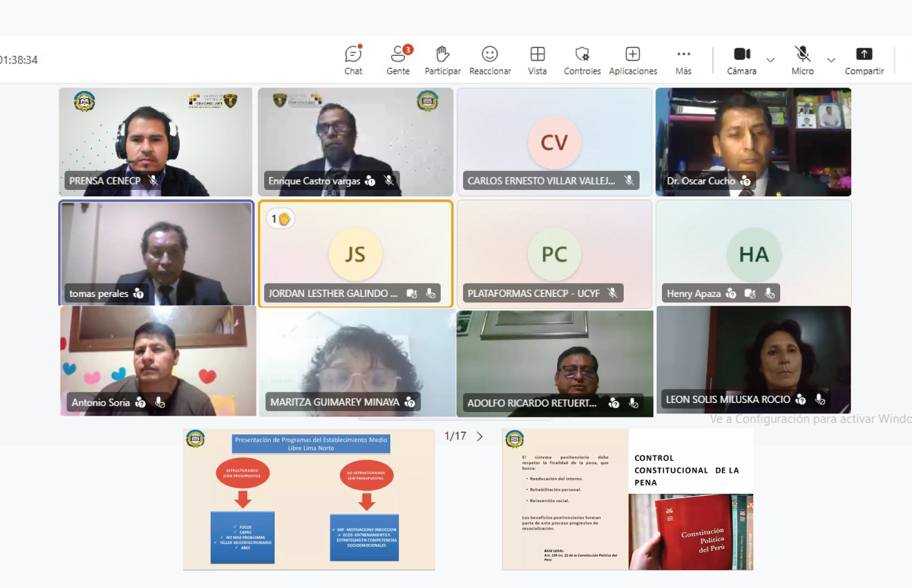Open the Control Constitucional de la Pena slide
912x588 pixels.
[627, 499]
